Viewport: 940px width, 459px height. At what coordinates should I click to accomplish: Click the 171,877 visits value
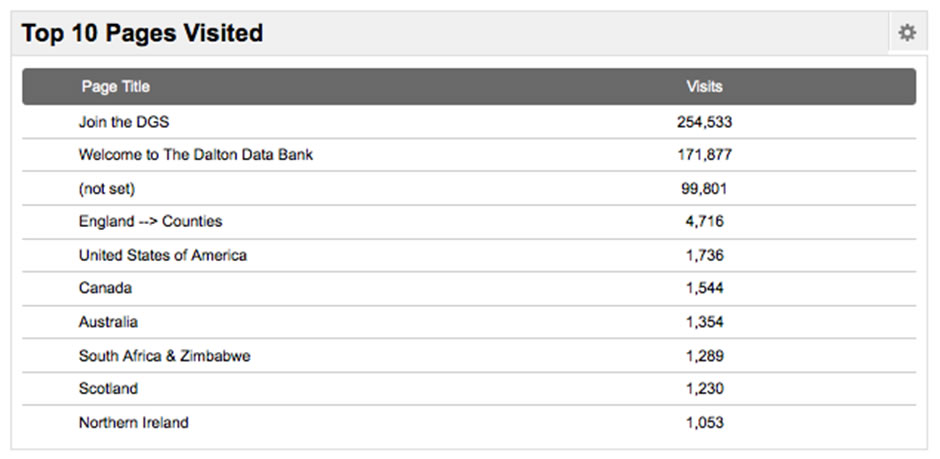[704, 155]
